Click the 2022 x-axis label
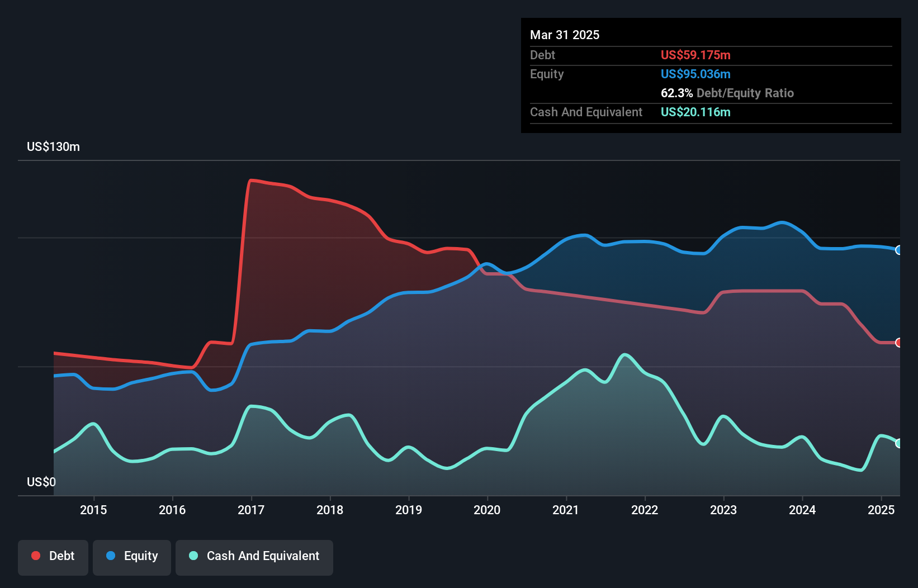 [x=645, y=510]
